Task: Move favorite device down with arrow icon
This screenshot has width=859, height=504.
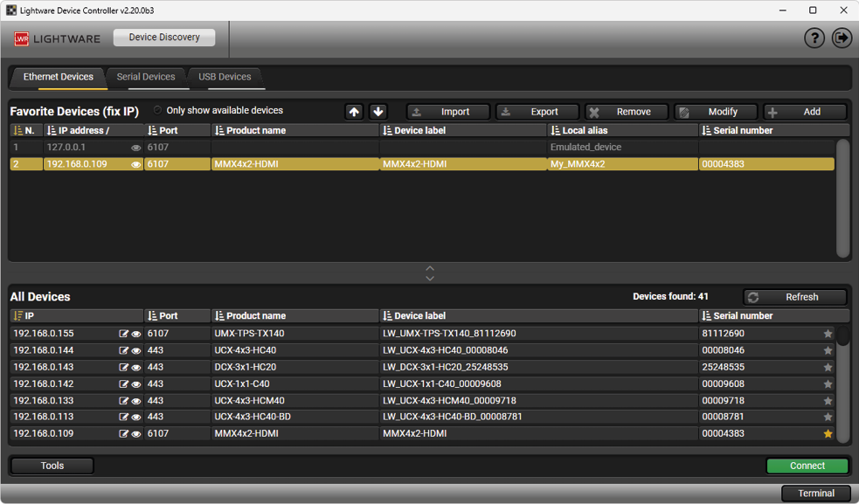Action: (x=378, y=112)
